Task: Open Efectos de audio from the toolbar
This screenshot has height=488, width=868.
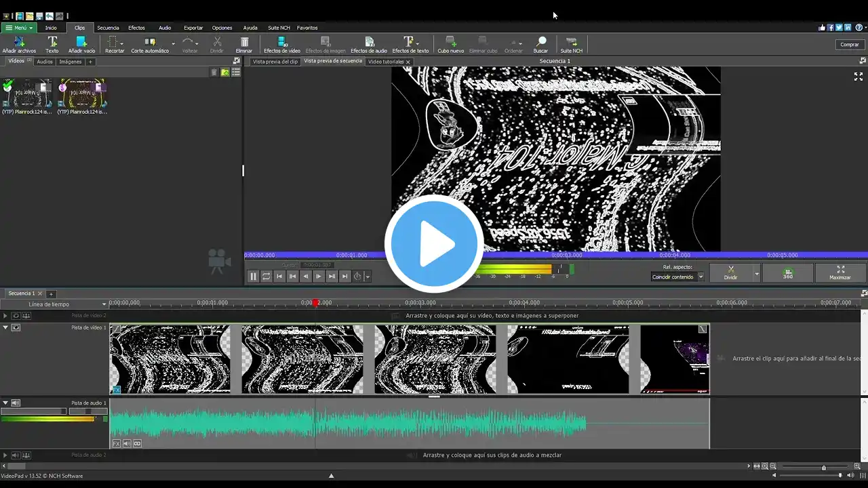Action: coord(369,44)
